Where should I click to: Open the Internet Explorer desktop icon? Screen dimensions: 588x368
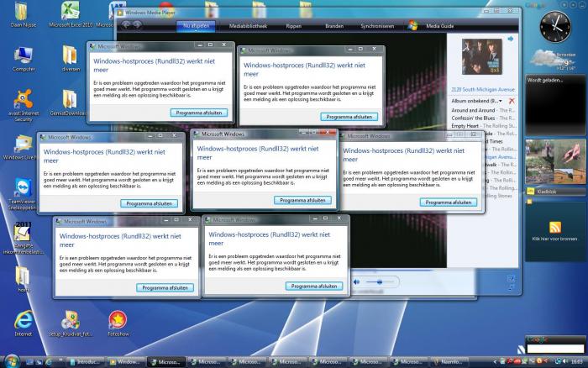[24, 323]
